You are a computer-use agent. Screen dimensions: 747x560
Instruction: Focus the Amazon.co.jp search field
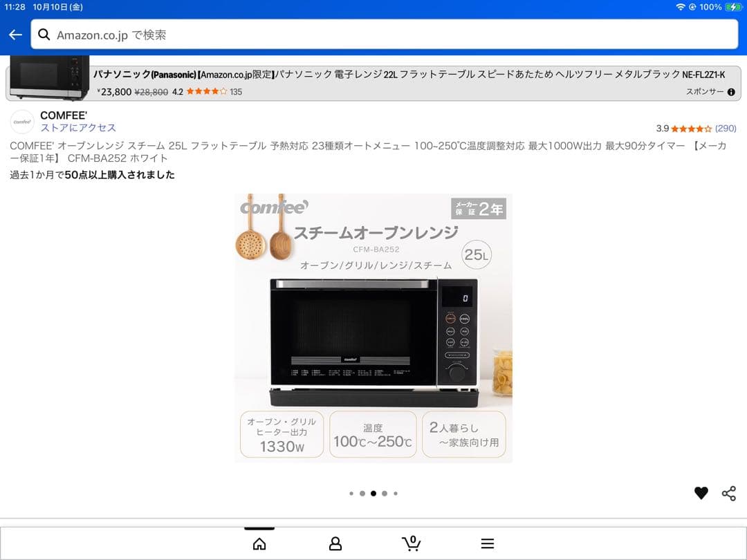tap(385, 35)
